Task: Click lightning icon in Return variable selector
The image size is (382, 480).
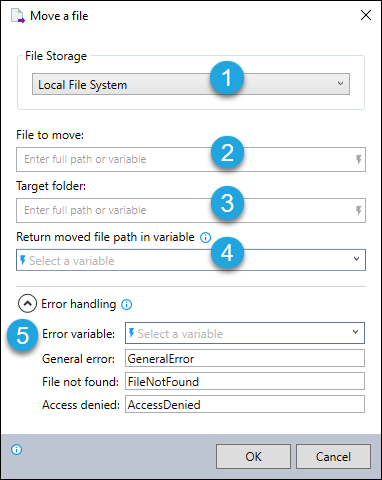Action: click(23, 260)
